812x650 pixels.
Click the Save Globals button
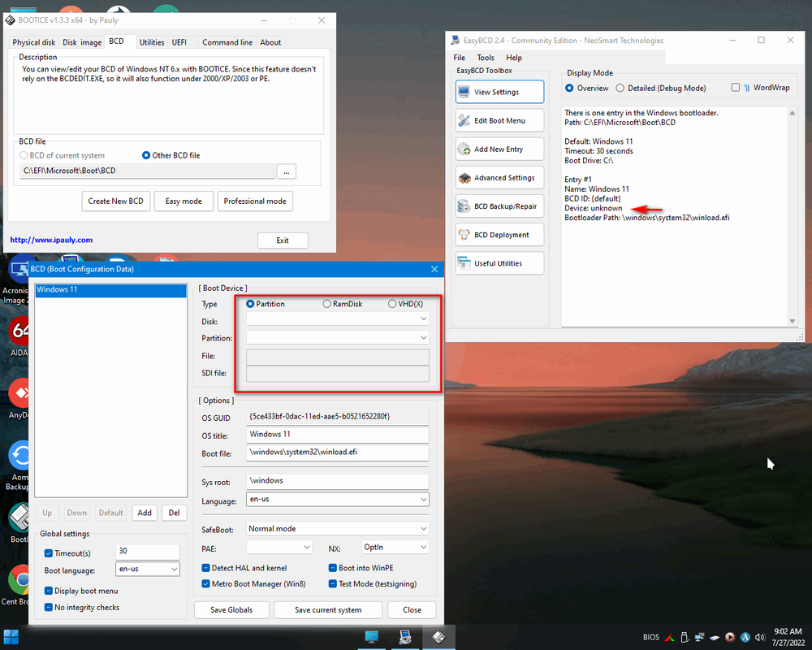click(x=231, y=610)
